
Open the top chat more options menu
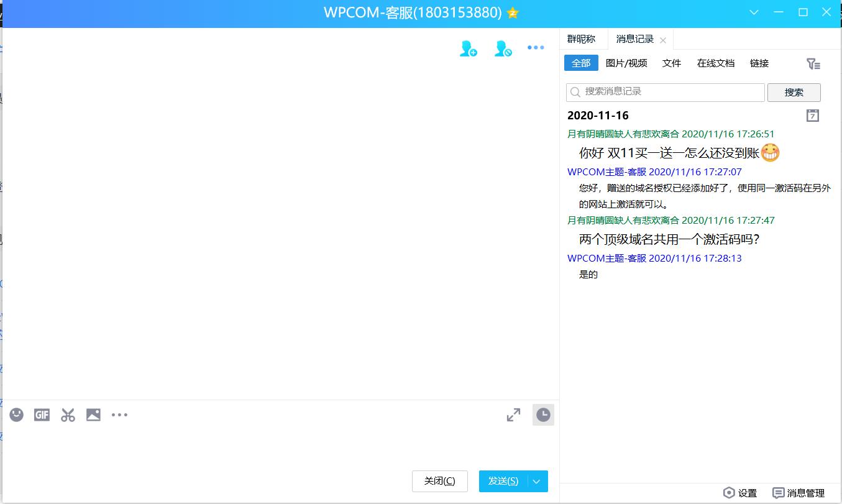click(x=536, y=48)
